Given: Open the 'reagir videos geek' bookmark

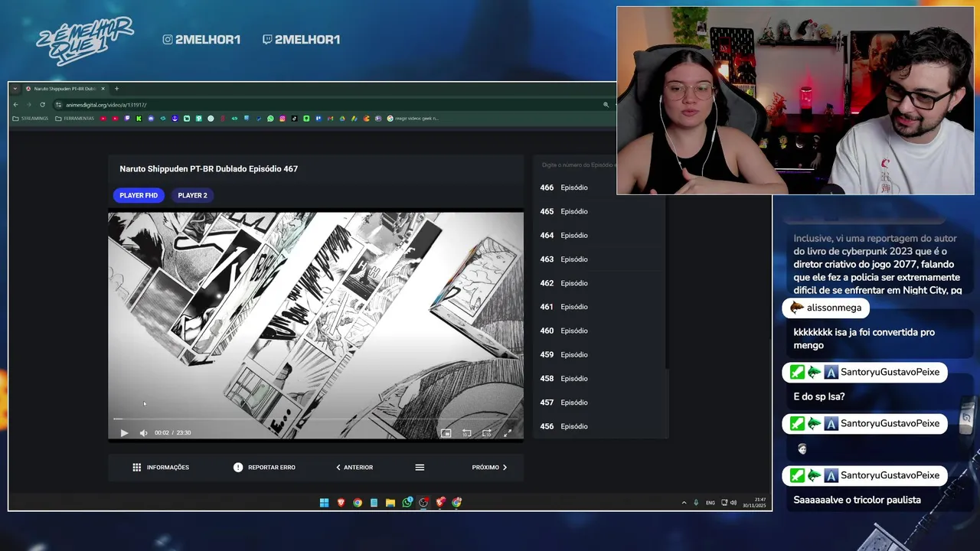Looking at the screenshot, I should [413, 119].
